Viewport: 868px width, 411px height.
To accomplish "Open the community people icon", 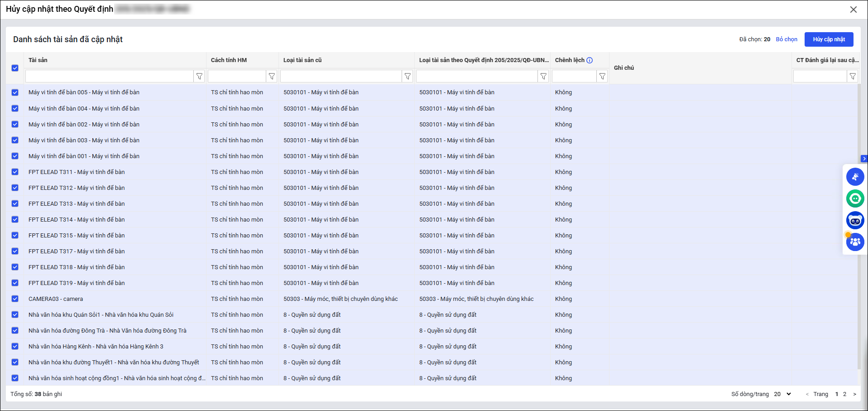I will 855,242.
